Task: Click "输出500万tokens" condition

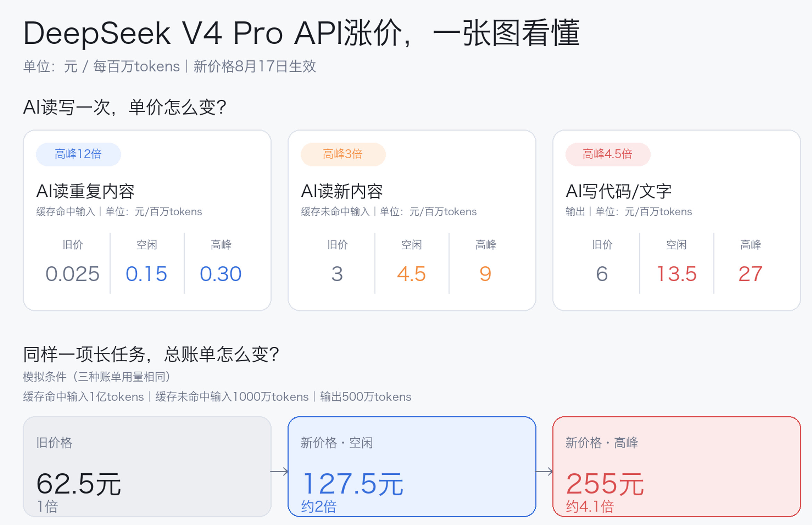Action: pyautogui.click(x=365, y=397)
